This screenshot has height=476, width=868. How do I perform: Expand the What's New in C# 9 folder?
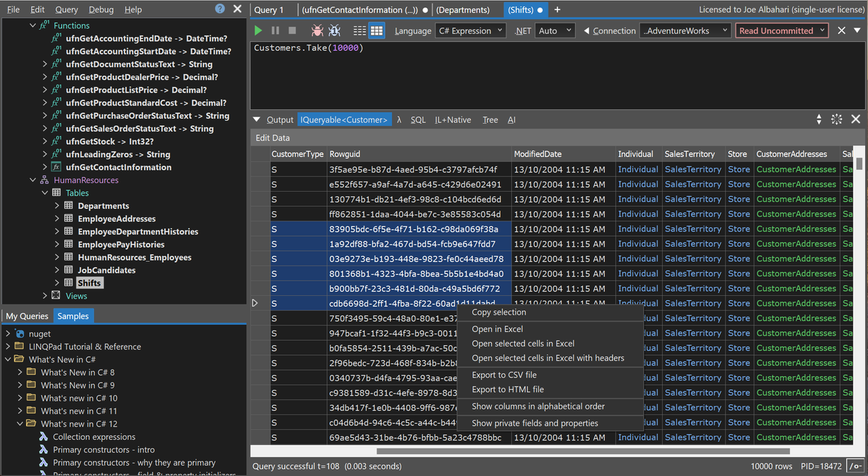pos(20,386)
